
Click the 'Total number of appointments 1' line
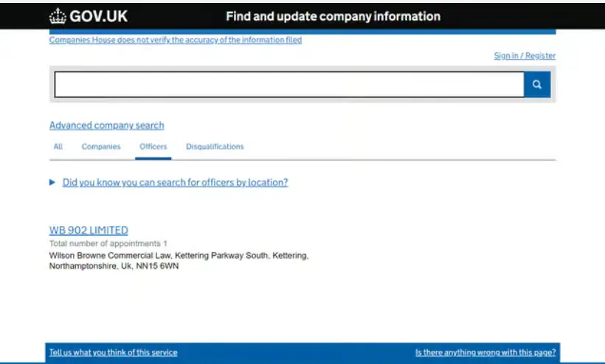coord(108,243)
